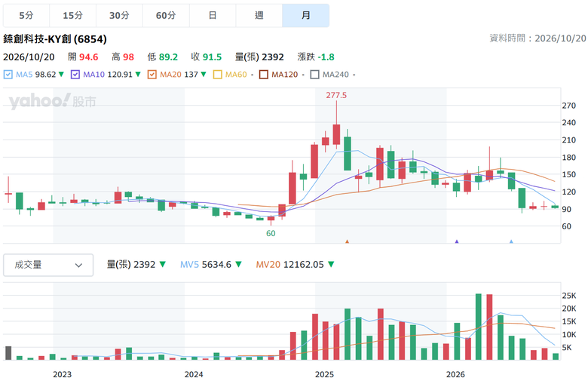Select the 月 monthly chart tab

point(305,15)
